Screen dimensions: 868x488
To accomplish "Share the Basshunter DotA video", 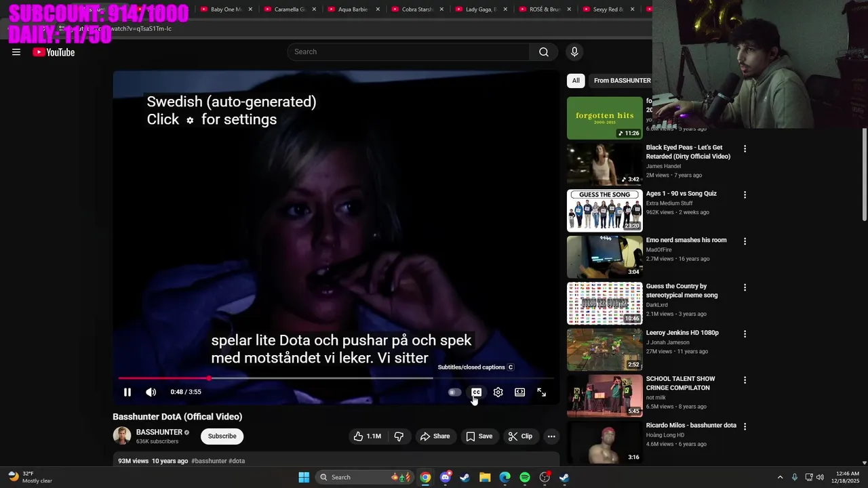I will pyautogui.click(x=435, y=436).
